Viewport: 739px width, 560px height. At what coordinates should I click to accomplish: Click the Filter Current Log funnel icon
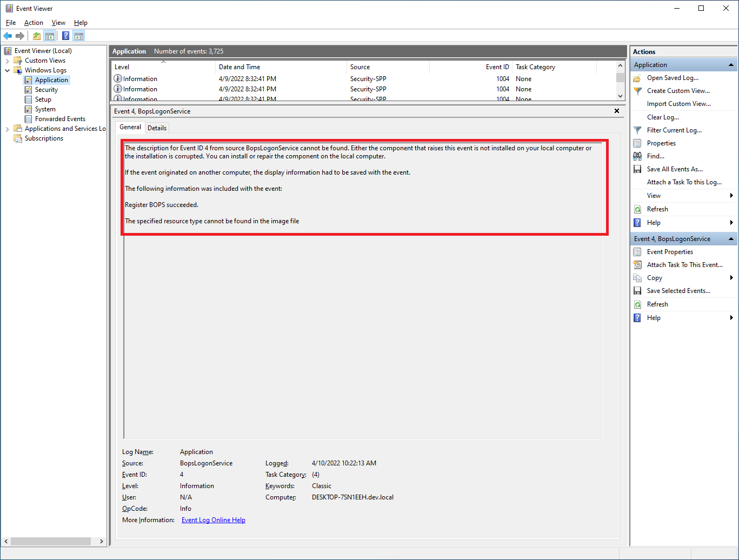click(638, 130)
